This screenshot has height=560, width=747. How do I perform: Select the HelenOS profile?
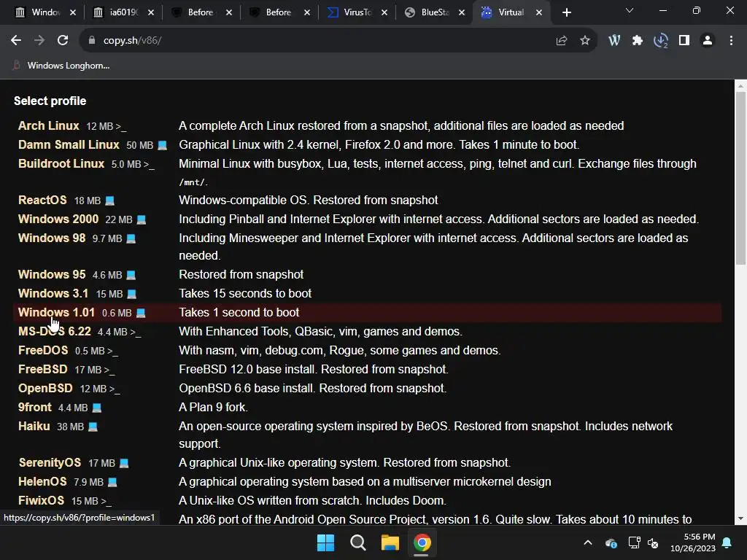point(42,482)
